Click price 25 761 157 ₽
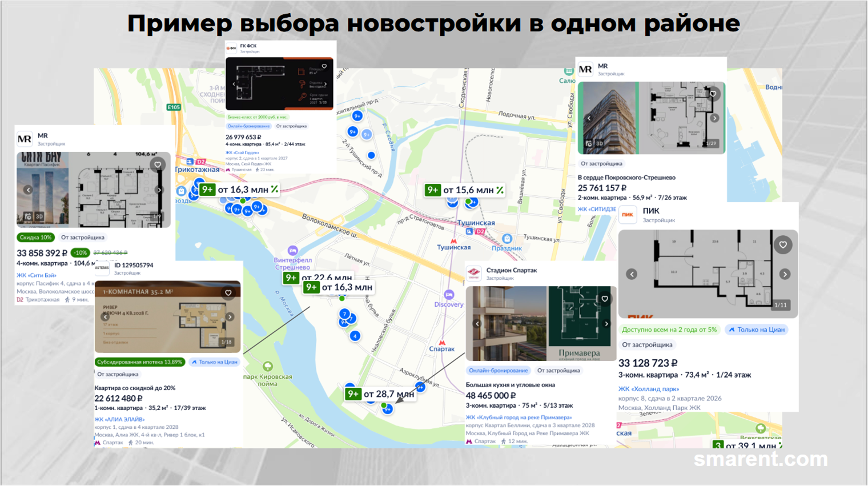This screenshot has height=486, width=868. [602, 188]
